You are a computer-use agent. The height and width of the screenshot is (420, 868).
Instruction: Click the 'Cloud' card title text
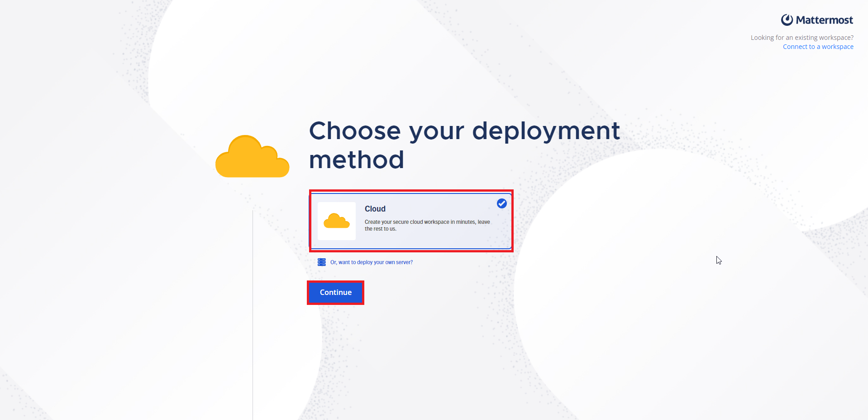375,209
